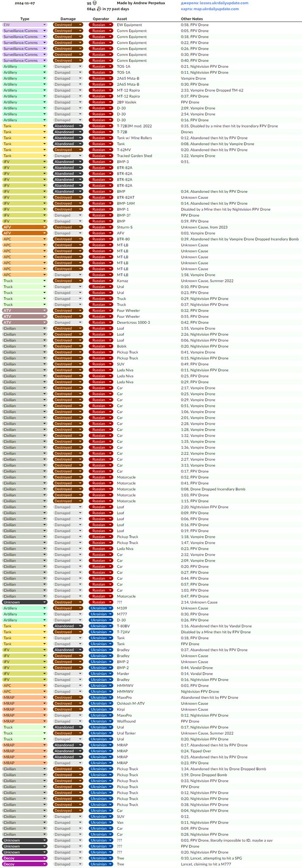This screenshot has width=302, height=868.
Task: Select the Asset column header
Action: (122, 19)
